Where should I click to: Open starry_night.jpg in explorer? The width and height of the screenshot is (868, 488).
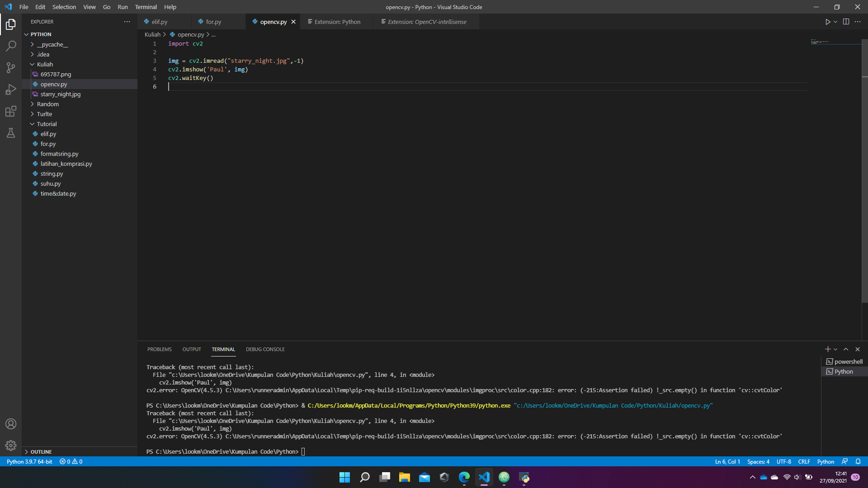pos(80,94)
